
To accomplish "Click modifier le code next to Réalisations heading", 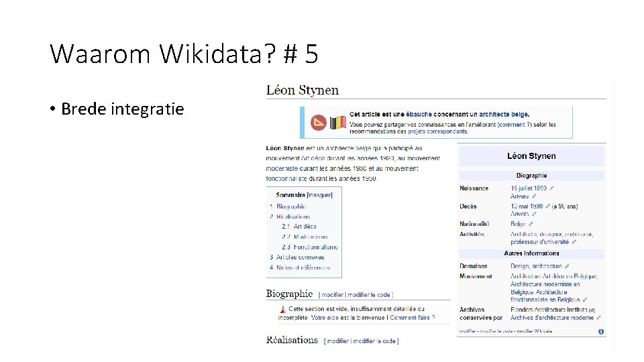I will coord(374,341).
